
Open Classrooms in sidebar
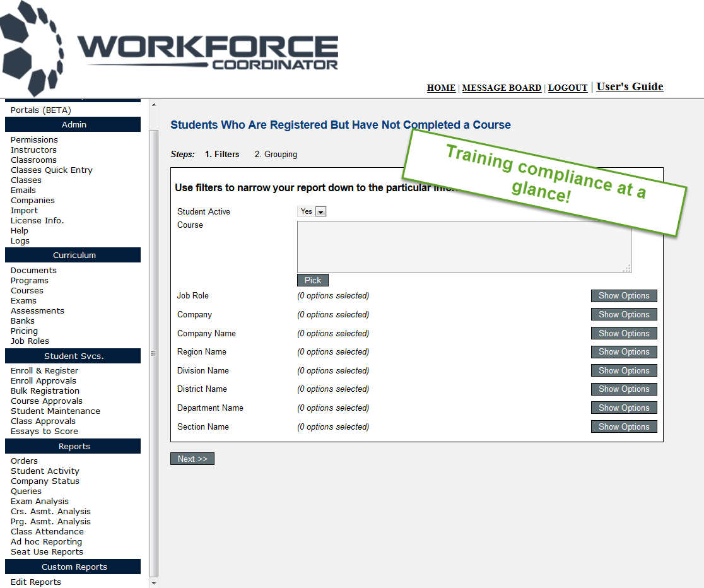33,160
